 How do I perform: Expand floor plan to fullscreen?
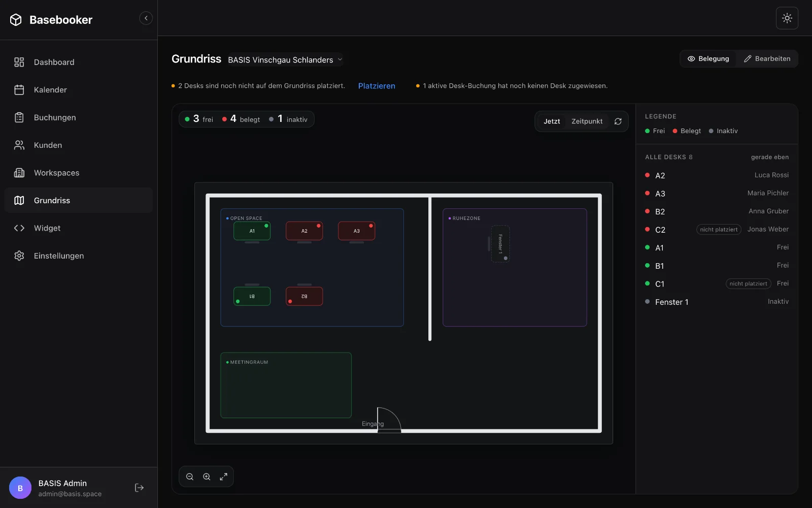(x=223, y=477)
